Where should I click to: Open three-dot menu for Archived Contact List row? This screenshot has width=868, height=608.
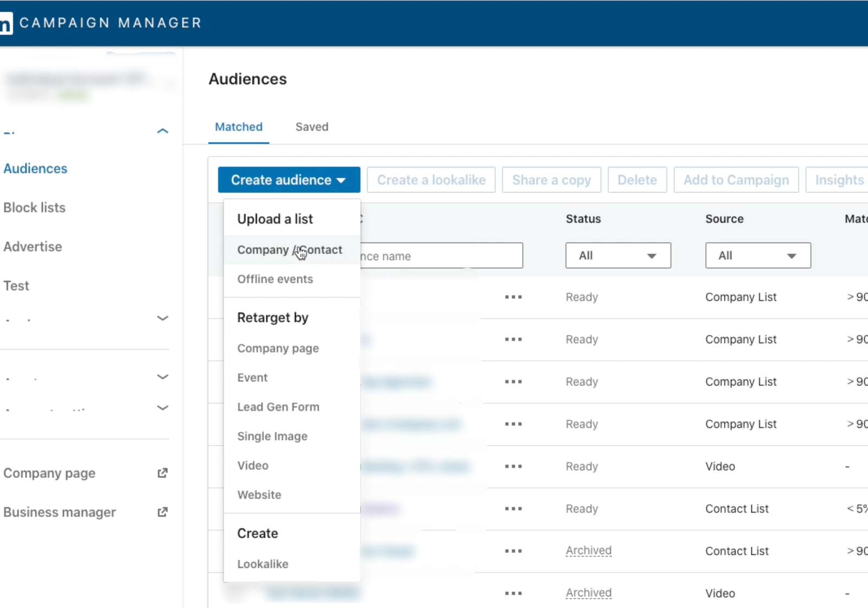[513, 551]
